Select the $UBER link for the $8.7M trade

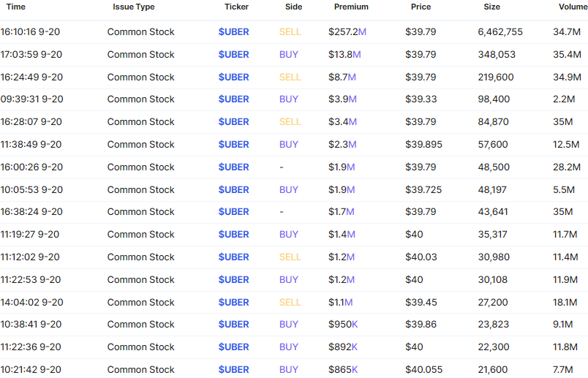(233, 77)
